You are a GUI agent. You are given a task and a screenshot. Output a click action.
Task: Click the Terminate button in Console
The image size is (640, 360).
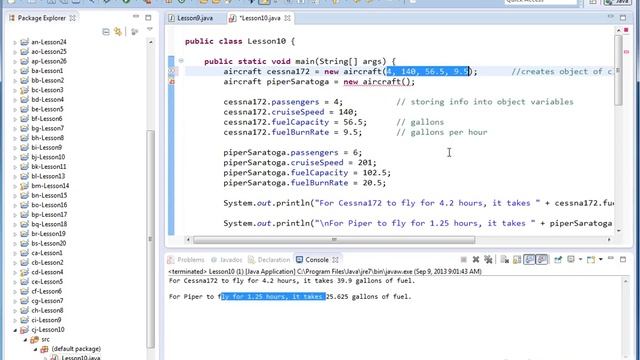click(x=463, y=260)
